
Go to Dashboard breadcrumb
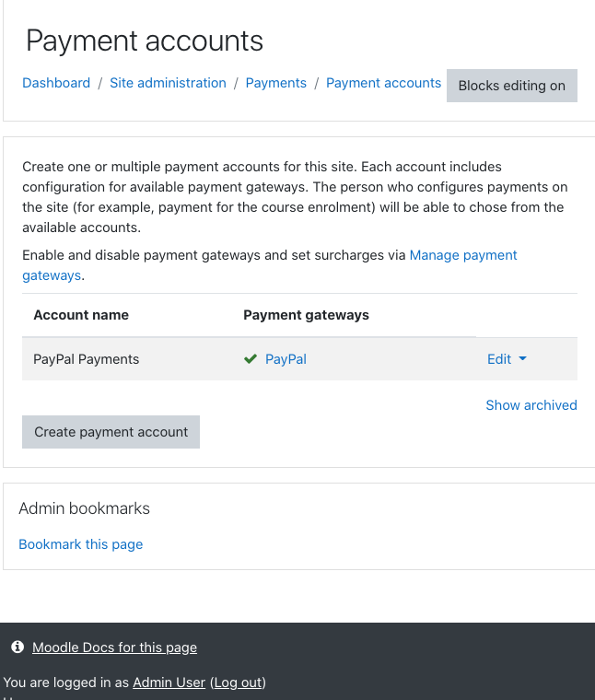[56, 83]
